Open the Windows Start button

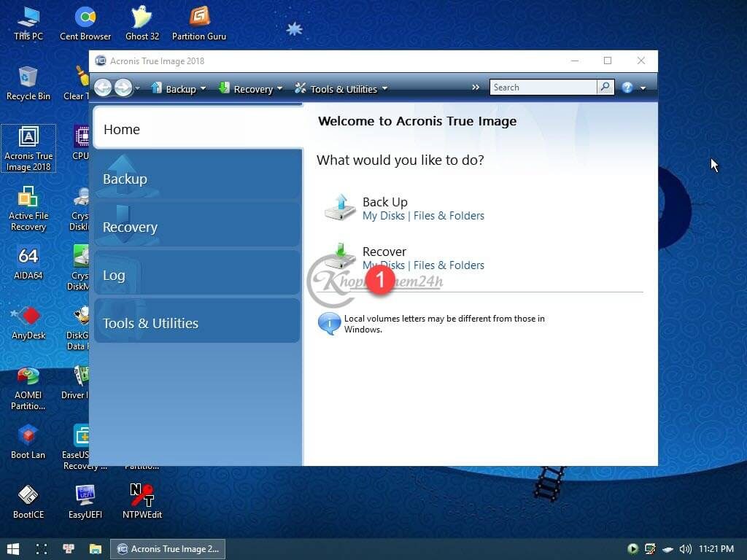click(13, 549)
